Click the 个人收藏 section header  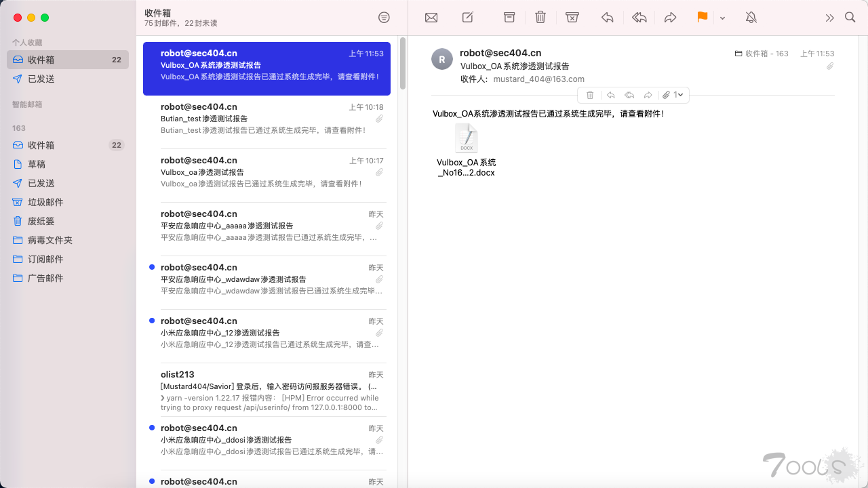click(x=27, y=43)
